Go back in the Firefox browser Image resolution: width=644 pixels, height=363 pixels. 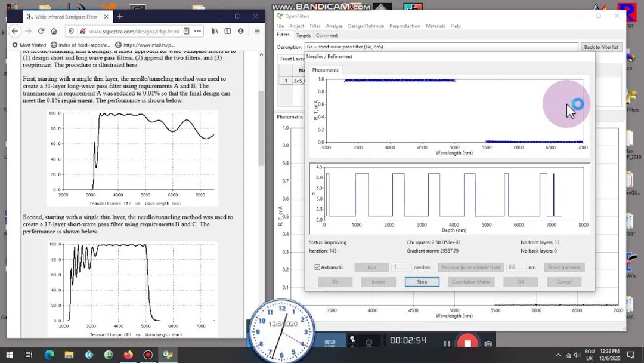[15, 31]
